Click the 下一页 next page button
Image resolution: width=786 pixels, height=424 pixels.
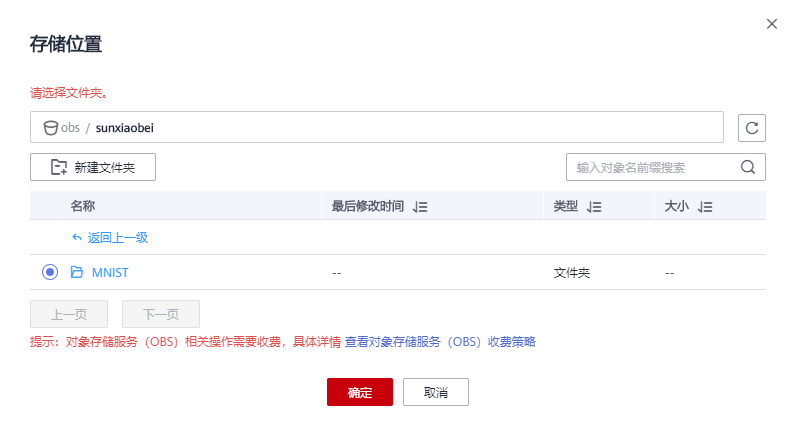click(x=160, y=314)
